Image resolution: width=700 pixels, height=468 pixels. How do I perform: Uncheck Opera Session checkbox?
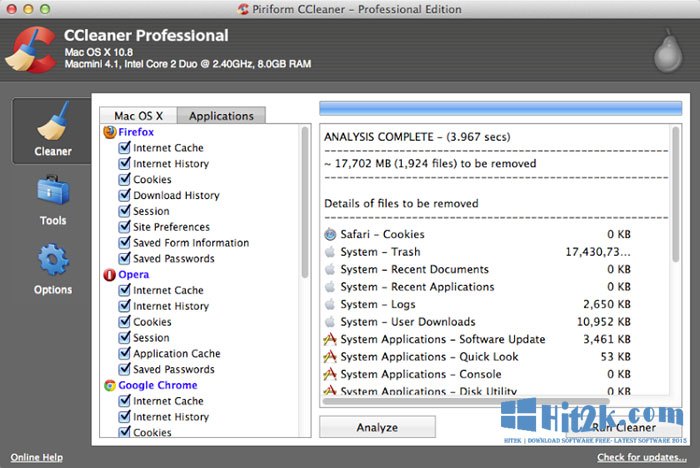click(x=125, y=338)
